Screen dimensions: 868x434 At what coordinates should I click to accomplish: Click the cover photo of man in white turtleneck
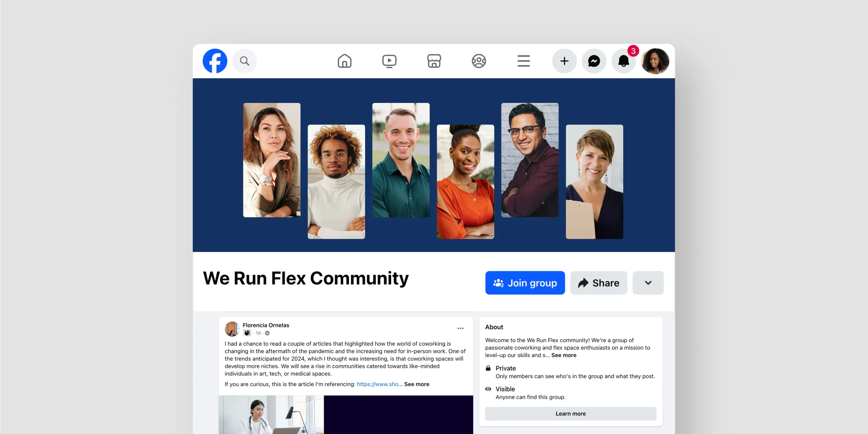(336, 181)
